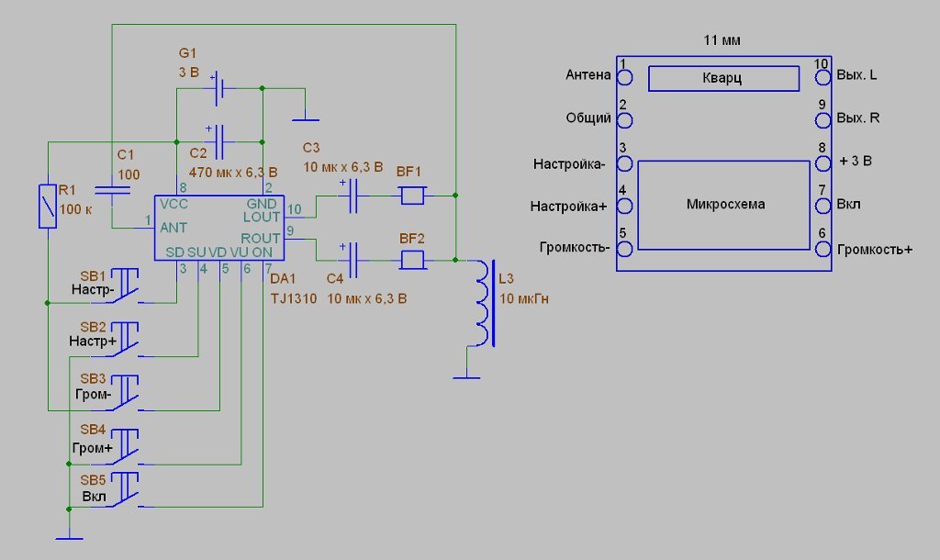Click the GND pin label on DA1

(x=262, y=204)
